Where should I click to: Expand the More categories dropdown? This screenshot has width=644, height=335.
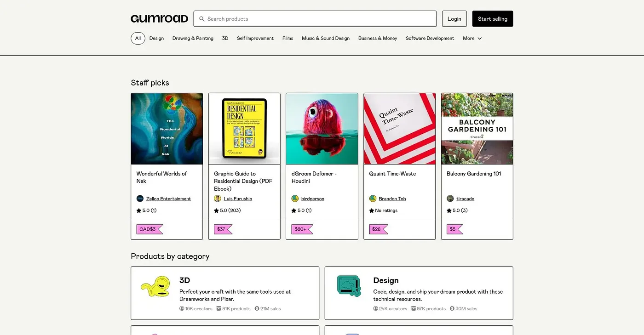[472, 38]
